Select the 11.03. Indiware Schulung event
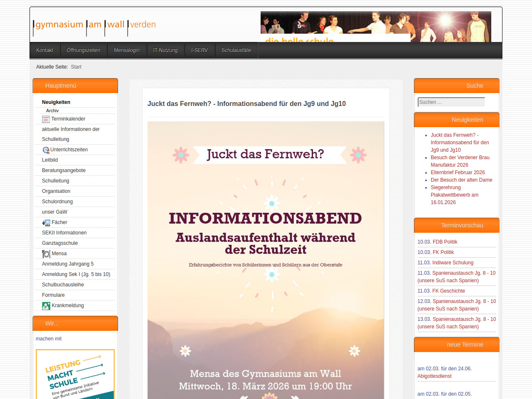The width and height of the screenshot is (532, 399). coord(445,263)
